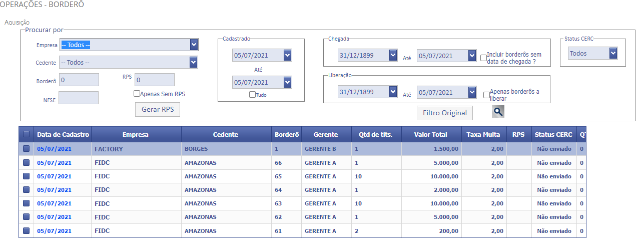Click the magnifying glass search icon
This screenshot has height=241, width=644.
tap(498, 112)
